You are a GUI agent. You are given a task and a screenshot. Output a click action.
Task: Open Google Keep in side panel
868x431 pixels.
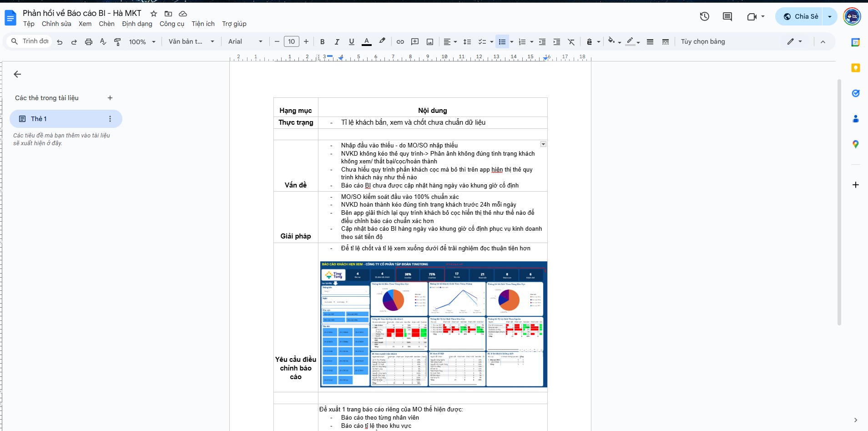[x=855, y=68]
